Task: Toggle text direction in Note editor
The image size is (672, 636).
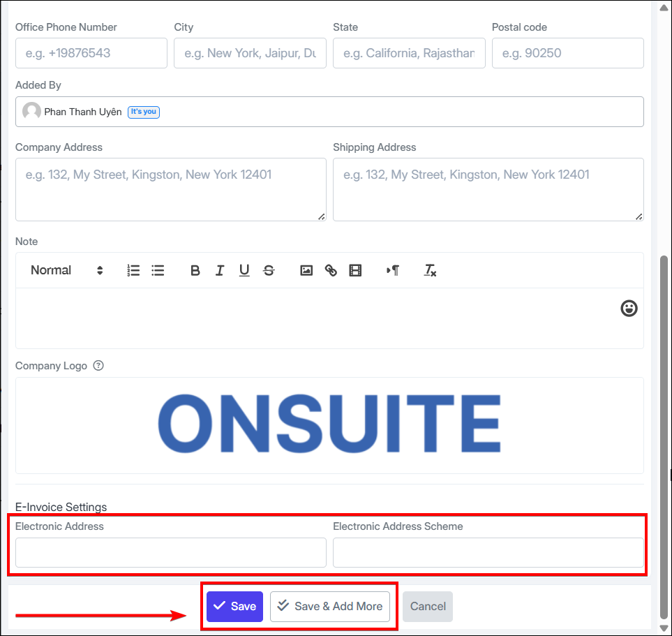Action: [x=393, y=270]
